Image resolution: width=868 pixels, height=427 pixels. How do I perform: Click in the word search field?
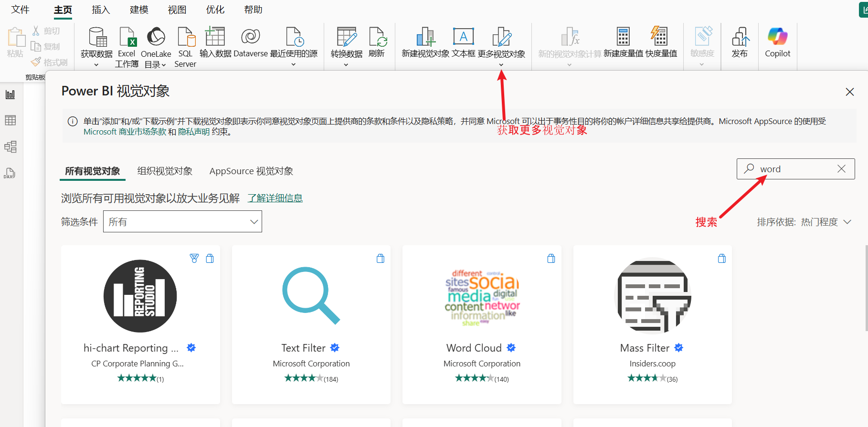[x=796, y=169]
